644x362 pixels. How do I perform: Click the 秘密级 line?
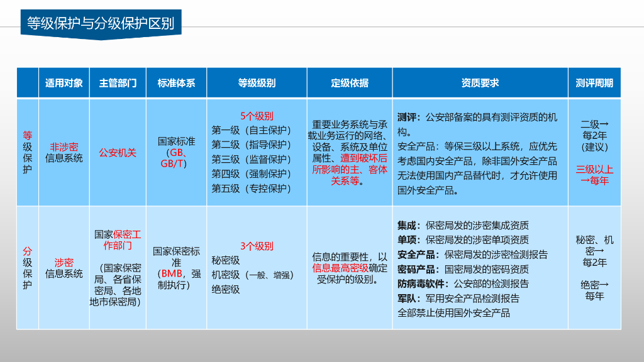226,261
